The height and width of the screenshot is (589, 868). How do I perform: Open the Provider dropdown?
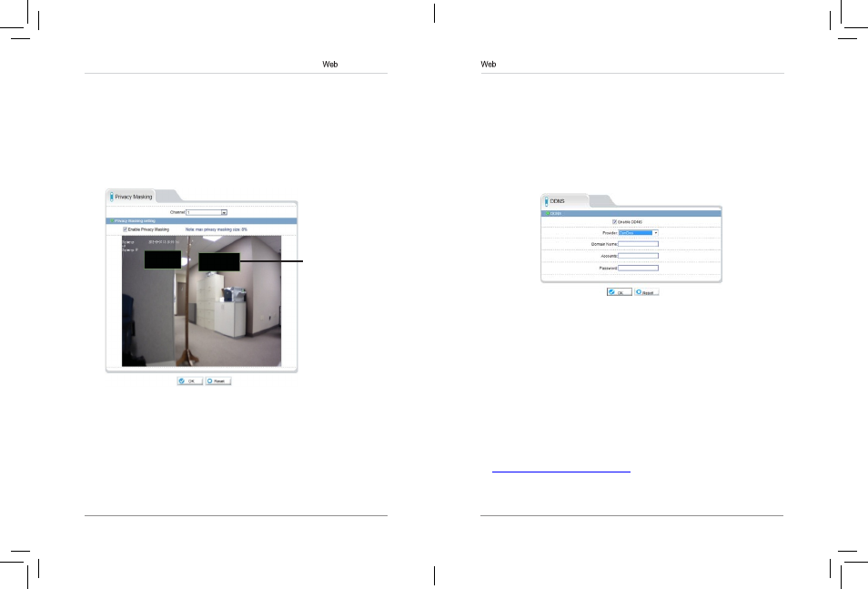tap(639, 233)
